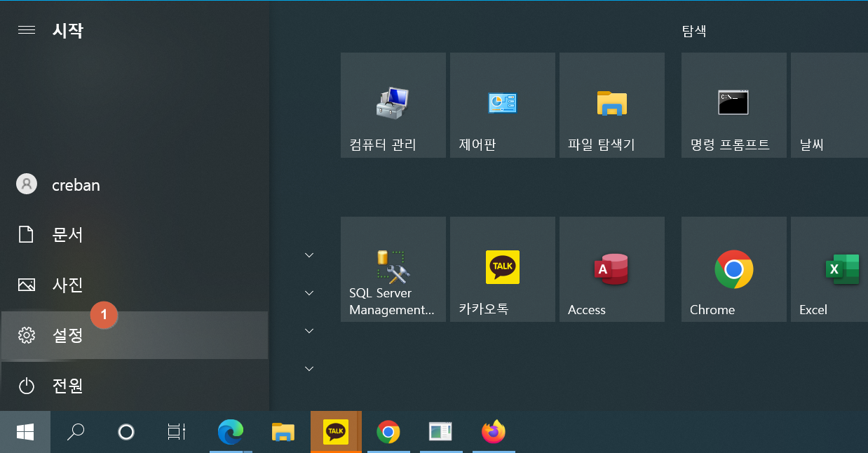Viewport: 868px width, 453px height.
Task: Expand the fourth app list chevron
Action: (x=309, y=369)
